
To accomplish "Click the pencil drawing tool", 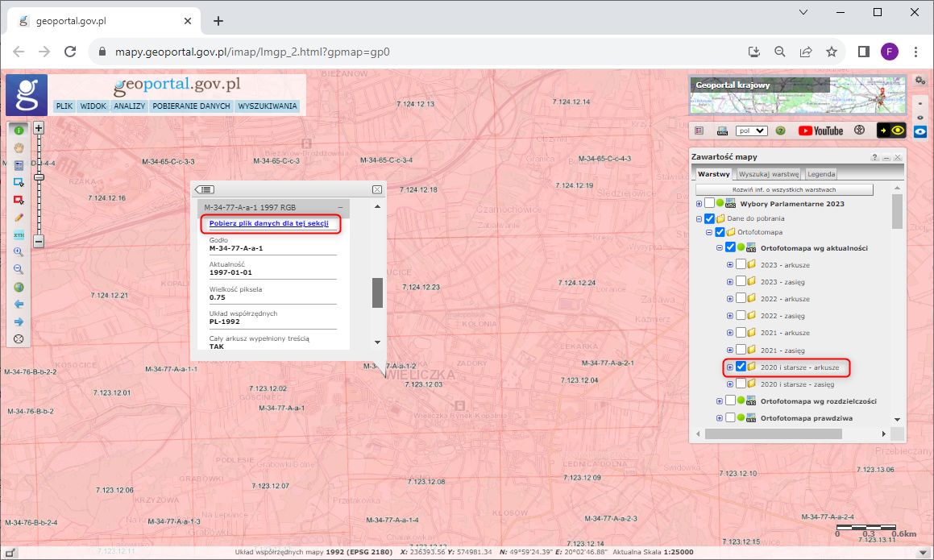I will click(19, 218).
